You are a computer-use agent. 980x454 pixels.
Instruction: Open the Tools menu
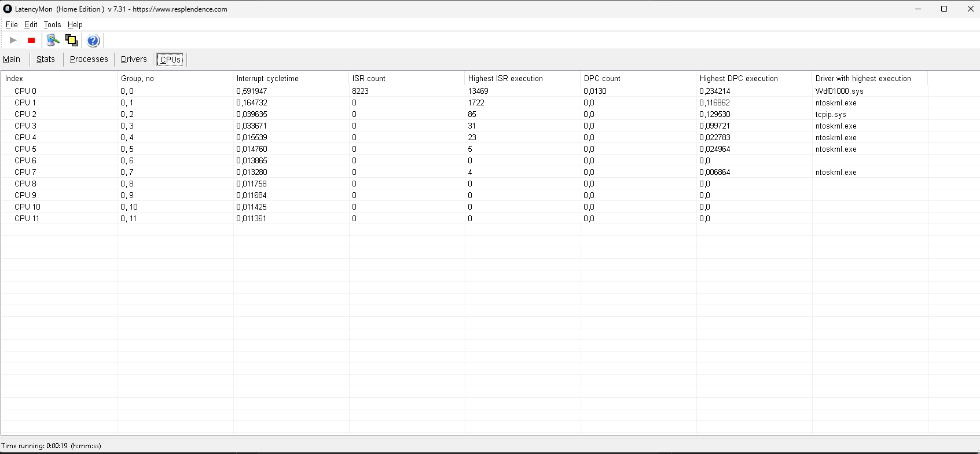52,25
